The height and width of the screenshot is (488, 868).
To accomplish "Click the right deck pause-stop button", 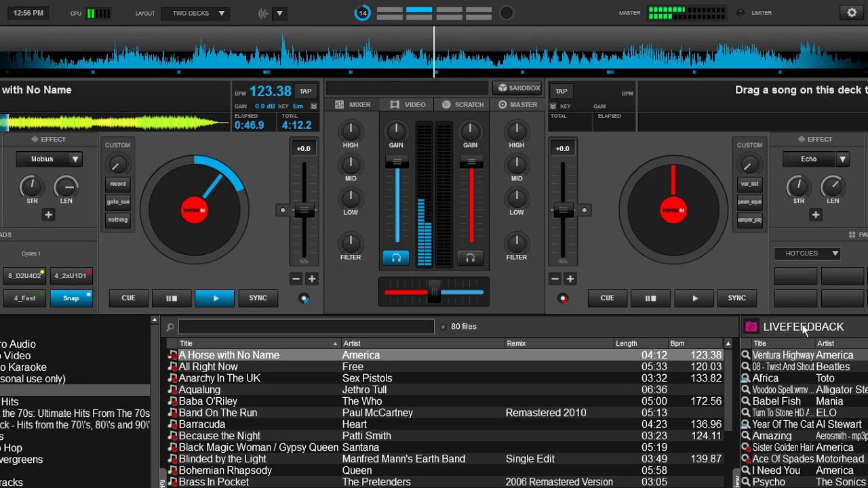I will pos(650,298).
